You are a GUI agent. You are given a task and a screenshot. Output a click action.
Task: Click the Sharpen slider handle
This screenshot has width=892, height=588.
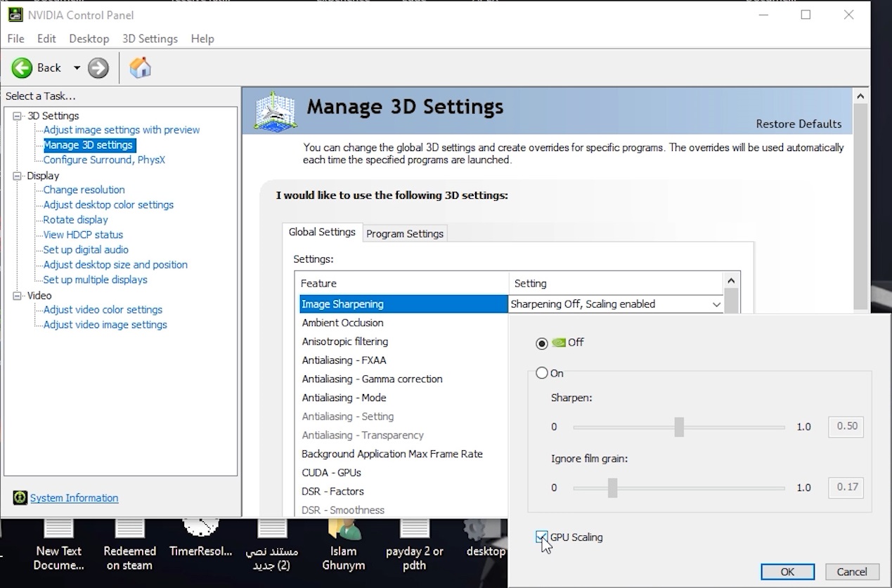(x=679, y=426)
